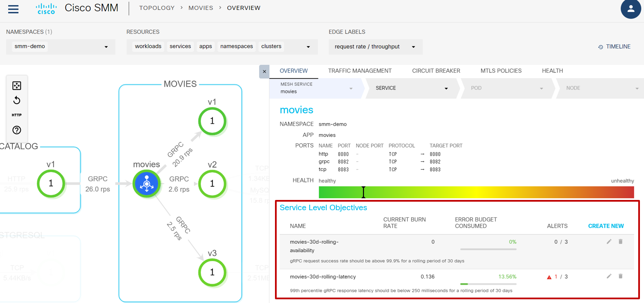Click the availability error budget progress bar

(x=488, y=249)
